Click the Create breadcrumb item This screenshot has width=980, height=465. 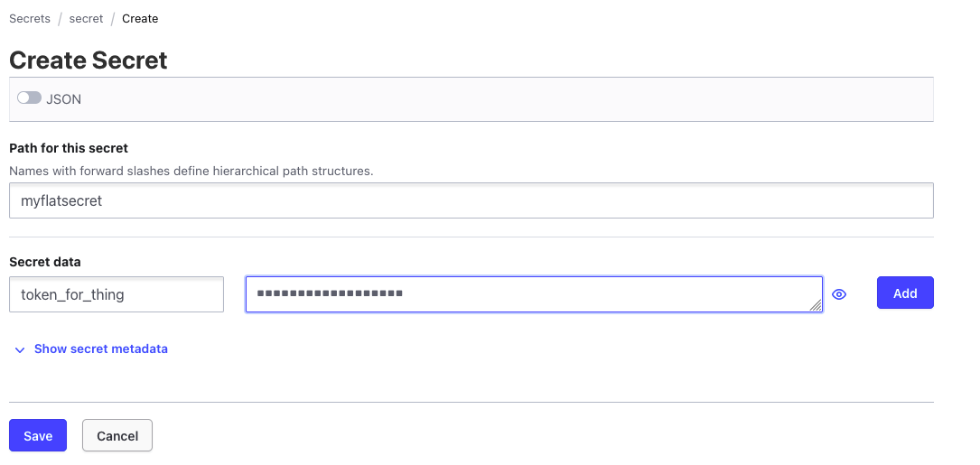pyautogui.click(x=140, y=18)
